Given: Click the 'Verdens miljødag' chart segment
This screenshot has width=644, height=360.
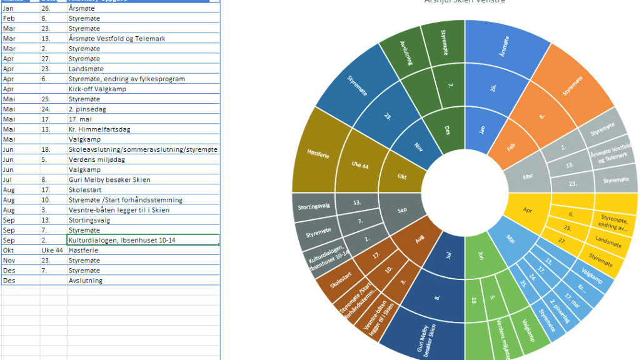Looking at the screenshot, I should [x=503, y=339].
